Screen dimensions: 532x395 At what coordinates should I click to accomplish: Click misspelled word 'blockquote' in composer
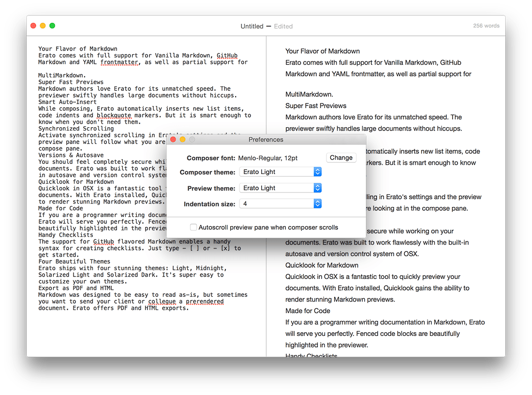tap(114, 115)
